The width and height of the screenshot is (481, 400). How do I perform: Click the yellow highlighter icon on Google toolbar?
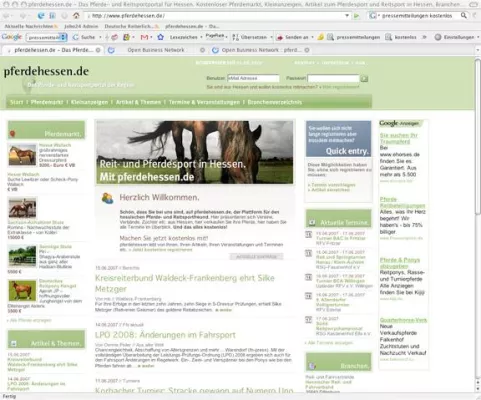pos(320,37)
